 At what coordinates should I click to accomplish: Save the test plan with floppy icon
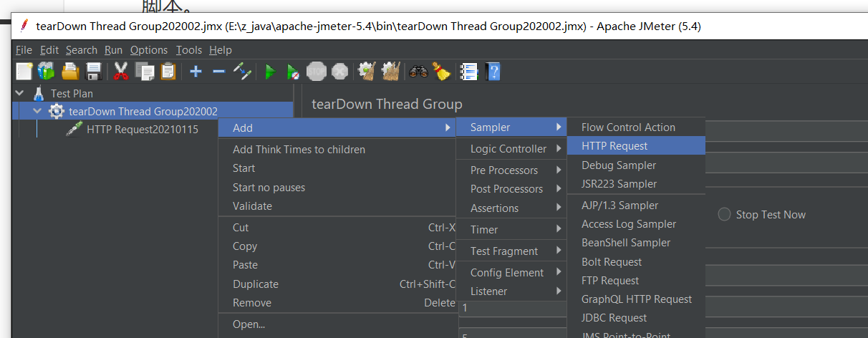point(94,71)
